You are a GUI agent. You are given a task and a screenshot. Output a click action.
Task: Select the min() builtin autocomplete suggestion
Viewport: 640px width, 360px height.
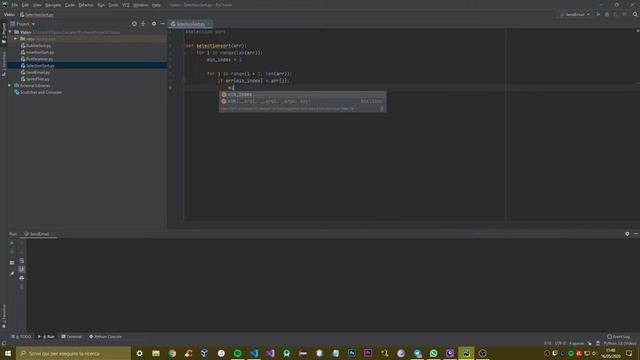pos(302,101)
